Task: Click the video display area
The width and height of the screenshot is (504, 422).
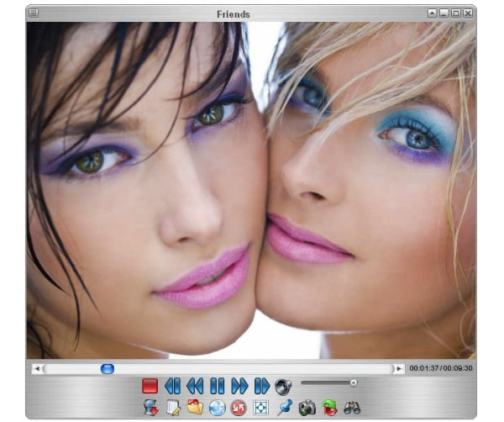Action: 251,190
